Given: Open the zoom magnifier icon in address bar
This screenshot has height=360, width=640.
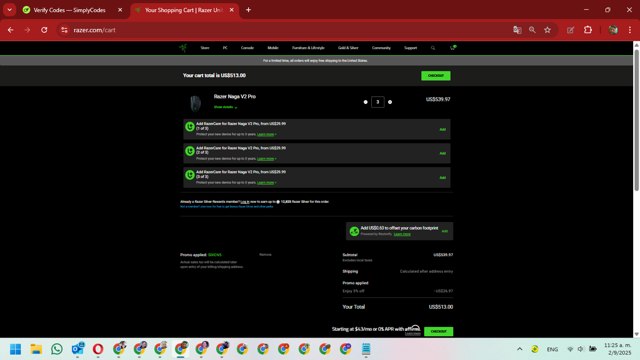Looking at the screenshot, I should tap(532, 30).
